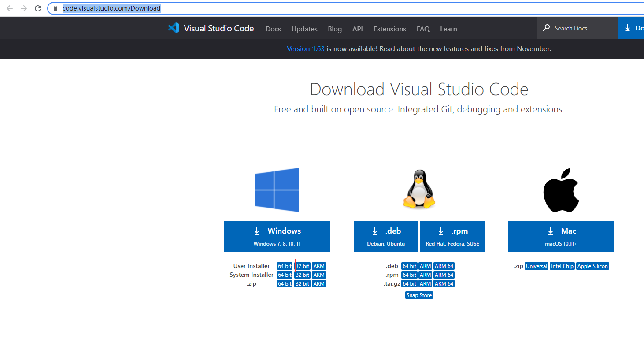
Task: Select Linux .rpm ARM
Action: (426, 275)
